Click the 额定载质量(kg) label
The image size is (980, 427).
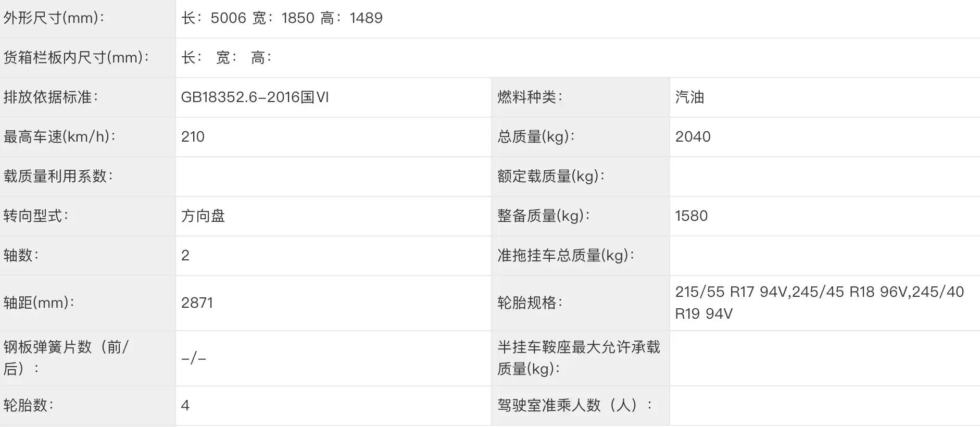pos(551,176)
